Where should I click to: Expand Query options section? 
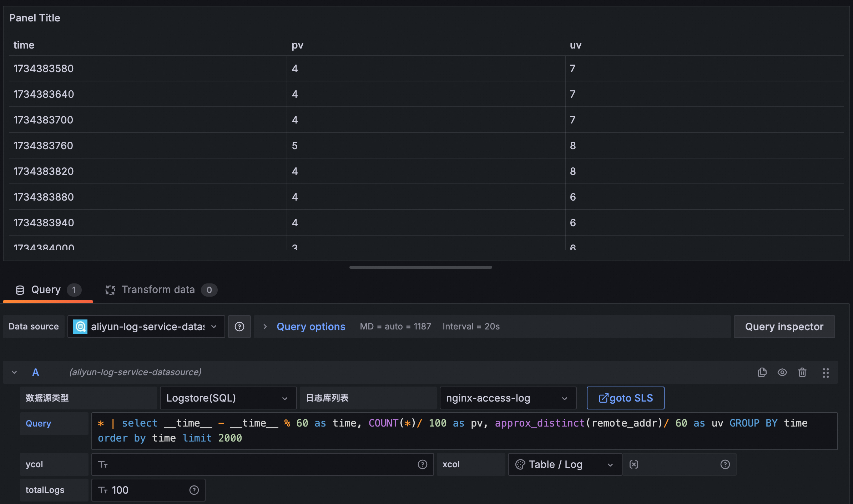point(311,327)
